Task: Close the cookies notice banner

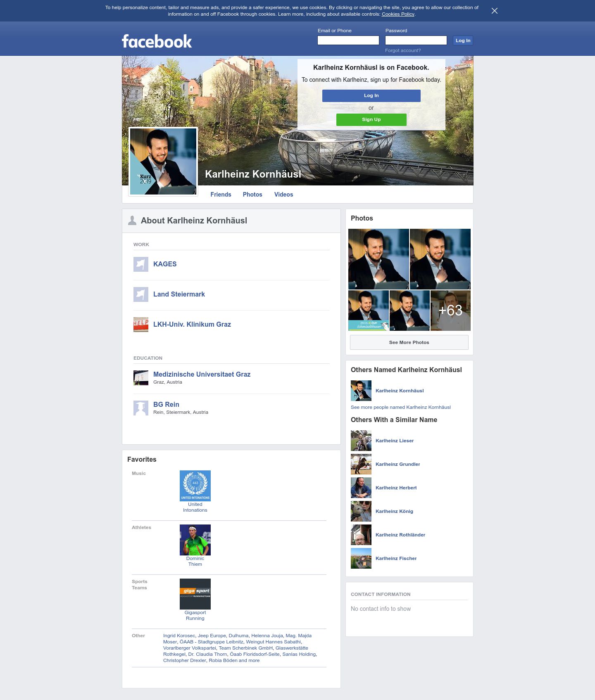Action: [494, 11]
